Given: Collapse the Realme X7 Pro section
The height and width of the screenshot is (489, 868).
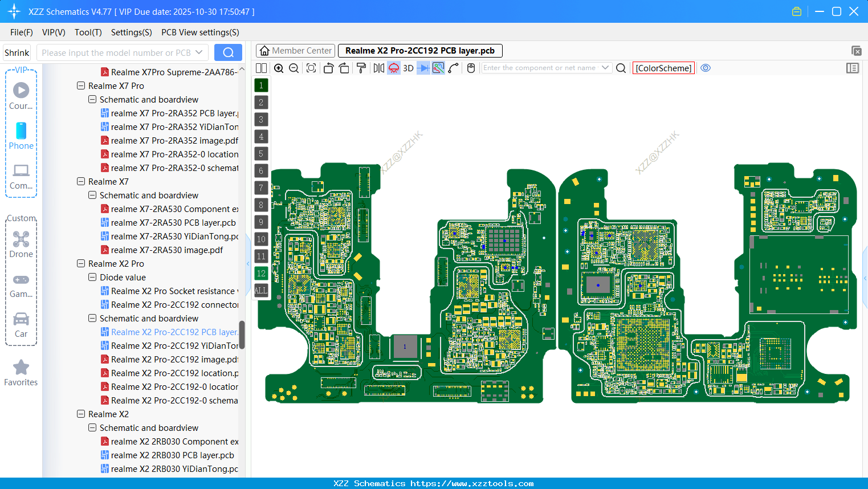Looking at the screenshot, I should 80,85.
